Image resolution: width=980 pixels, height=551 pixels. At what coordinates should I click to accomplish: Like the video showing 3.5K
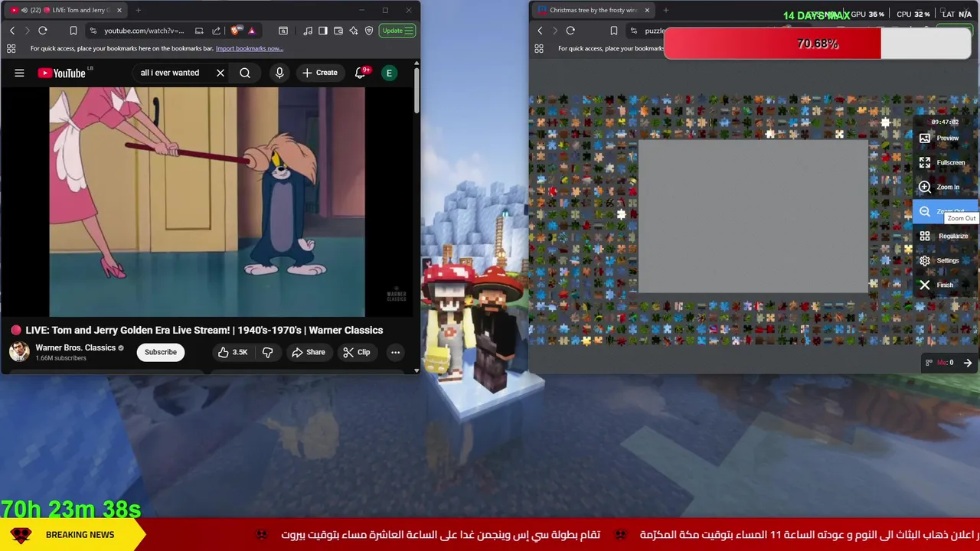coord(232,352)
